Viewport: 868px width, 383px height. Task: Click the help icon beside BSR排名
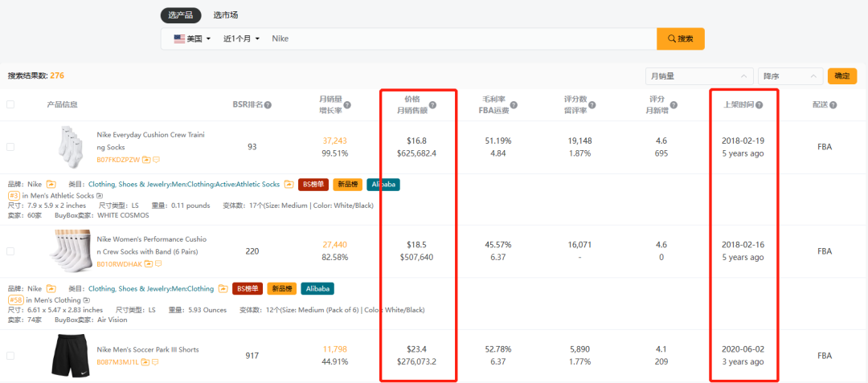(268, 104)
